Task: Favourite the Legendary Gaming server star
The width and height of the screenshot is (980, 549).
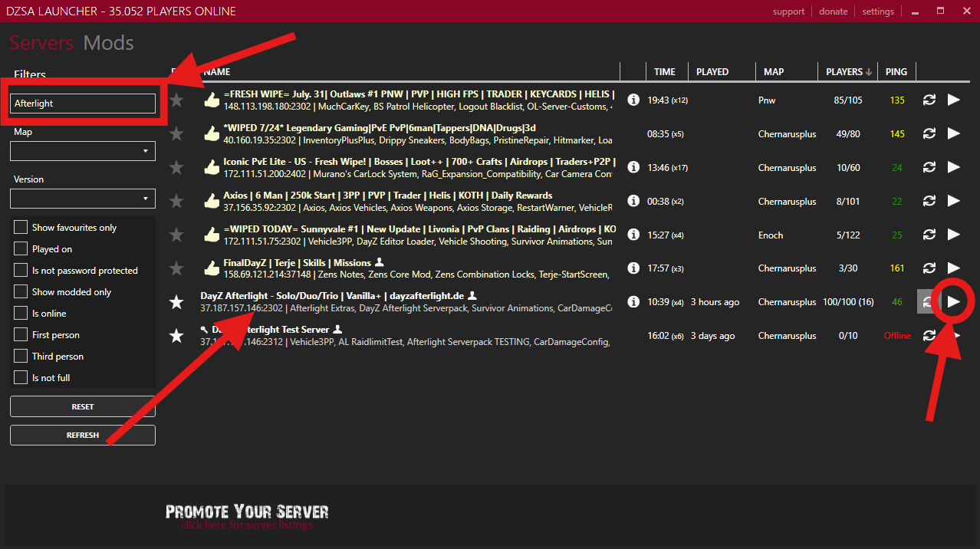Action: pos(176,134)
